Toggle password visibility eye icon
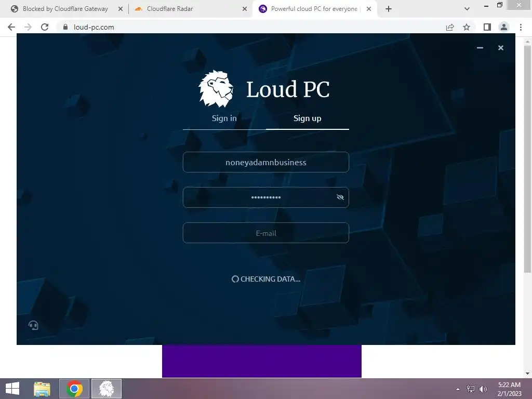 [340, 197]
